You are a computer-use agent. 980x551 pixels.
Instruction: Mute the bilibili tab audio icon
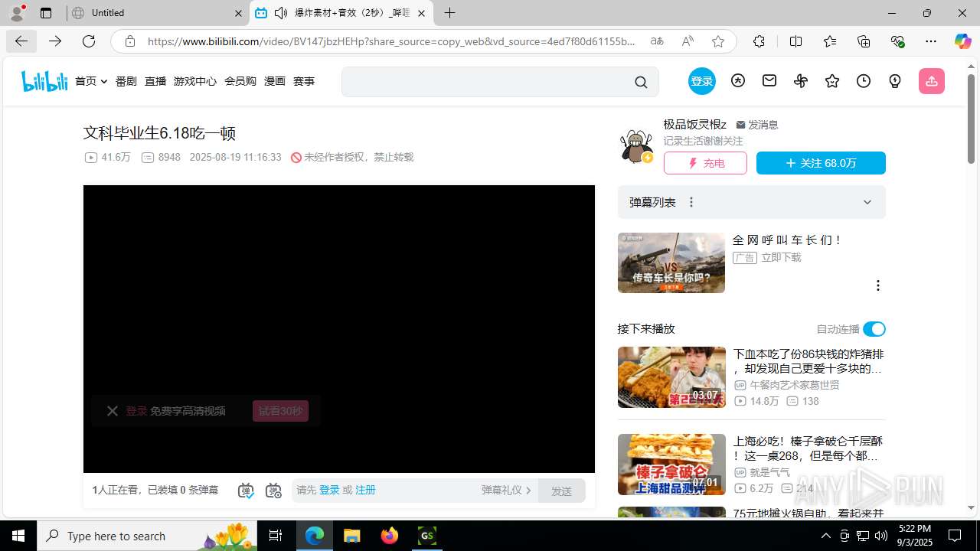[x=281, y=13]
